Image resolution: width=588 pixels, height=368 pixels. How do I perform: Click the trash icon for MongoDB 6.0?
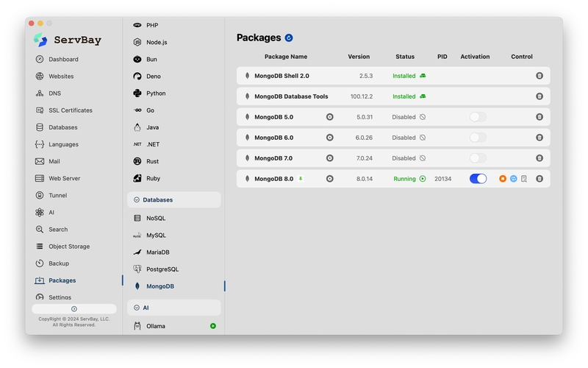(539, 138)
